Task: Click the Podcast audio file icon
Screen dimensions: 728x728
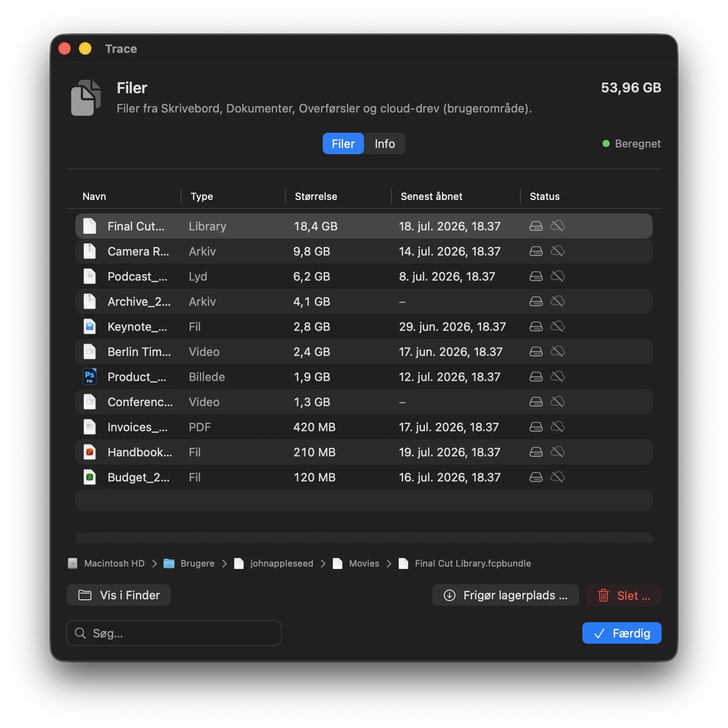Action: coord(90,276)
